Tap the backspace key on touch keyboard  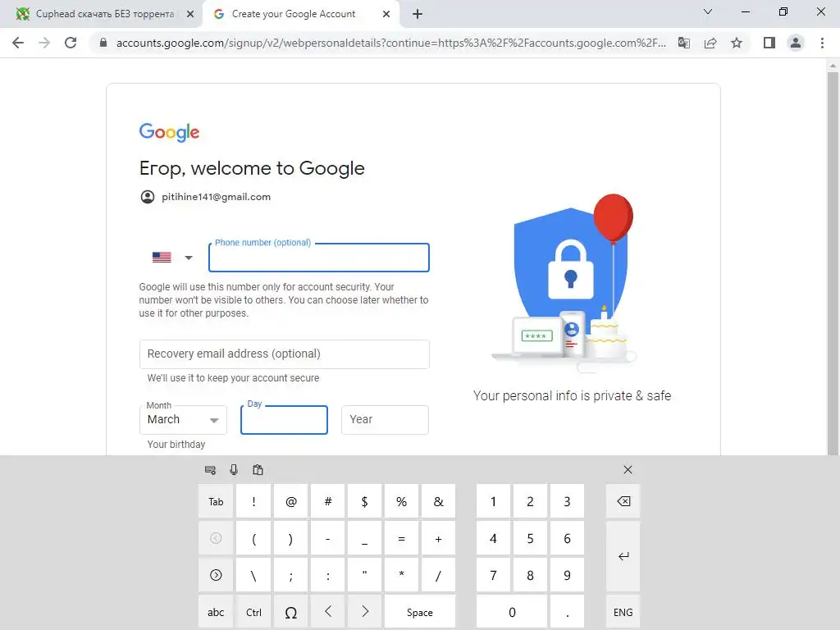point(623,501)
